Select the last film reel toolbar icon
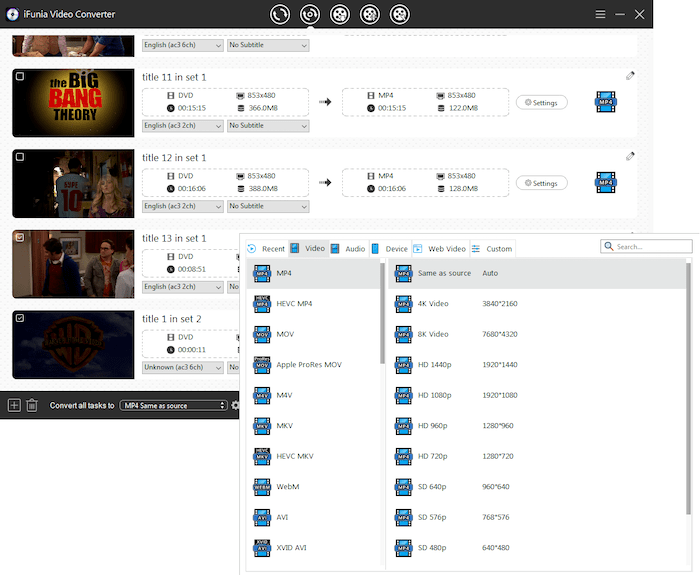Image resolution: width=700 pixels, height=575 pixels. [400, 15]
